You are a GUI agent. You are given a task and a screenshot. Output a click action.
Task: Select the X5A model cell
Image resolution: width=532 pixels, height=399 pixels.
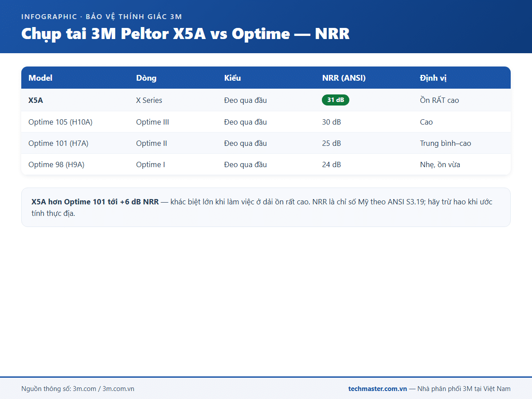coord(36,100)
